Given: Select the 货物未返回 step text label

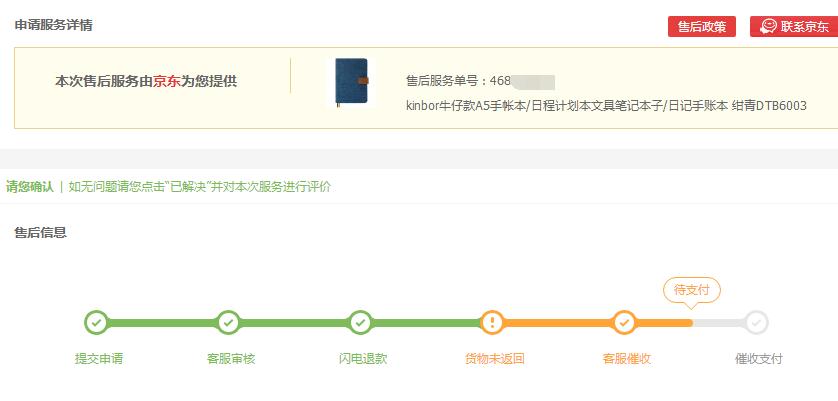Looking at the screenshot, I should pyautogui.click(x=494, y=359).
